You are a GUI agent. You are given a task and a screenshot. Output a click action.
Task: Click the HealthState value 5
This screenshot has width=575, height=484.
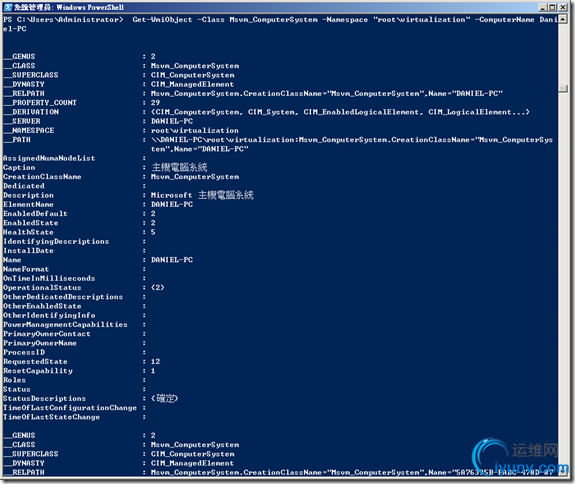[153, 232]
